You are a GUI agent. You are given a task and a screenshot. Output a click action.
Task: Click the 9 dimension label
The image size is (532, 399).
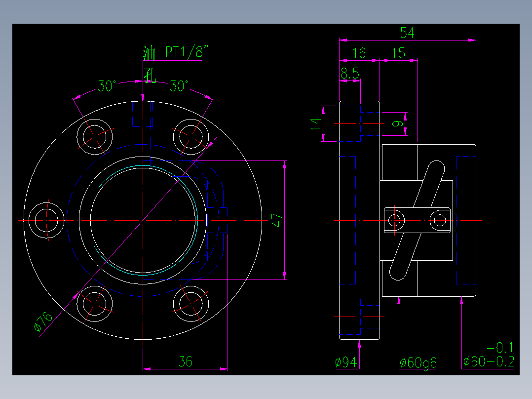(x=397, y=124)
